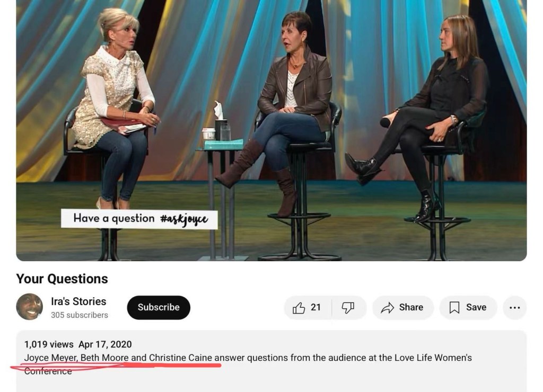Click the Have a question #askjoyce banner
The image size is (543, 392).
click(139, 219)
